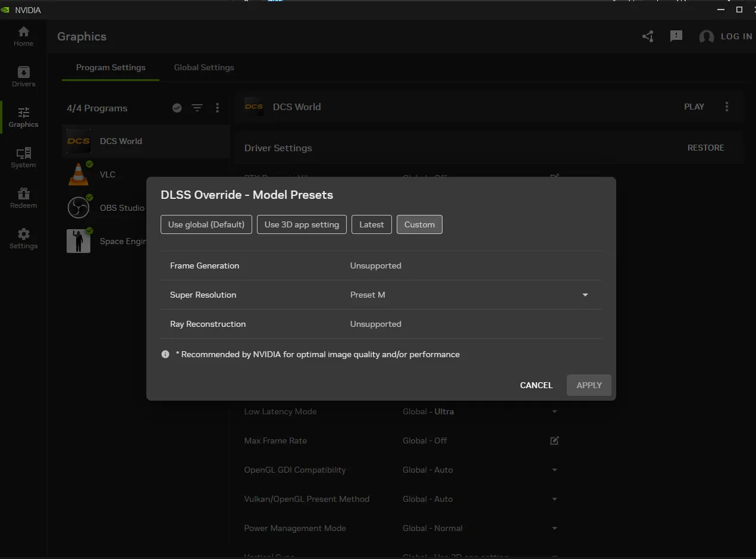Click the Super Resolution row label
This screenshot has width=756, height=559.
pos(203,295)
